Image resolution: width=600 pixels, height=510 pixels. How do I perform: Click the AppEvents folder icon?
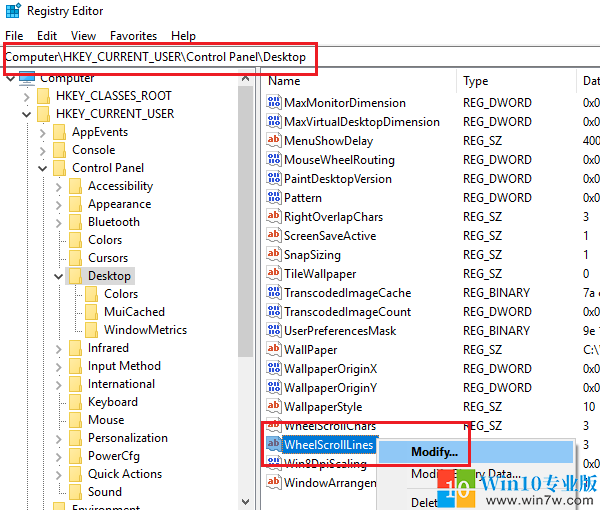pos(60,132)
